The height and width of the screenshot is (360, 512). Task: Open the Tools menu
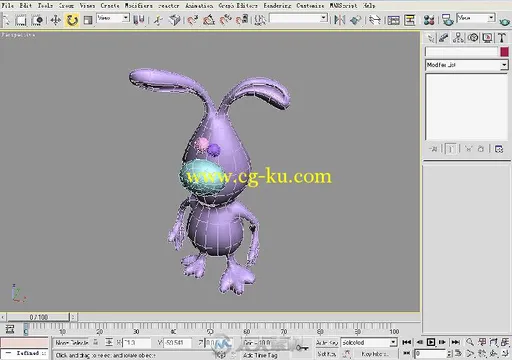45,5
